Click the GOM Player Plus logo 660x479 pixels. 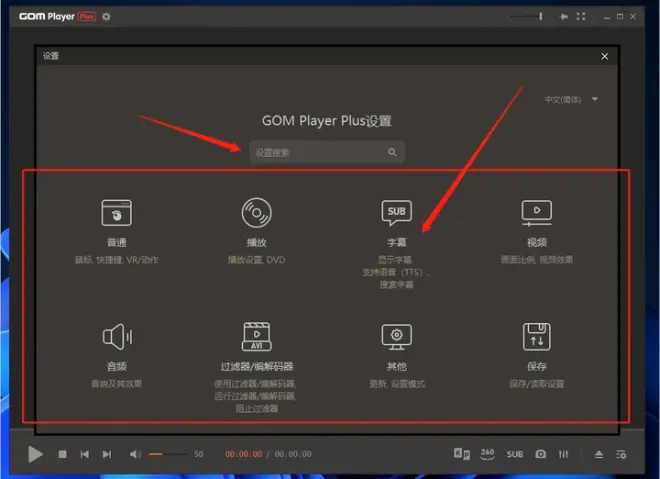point(58,16)
